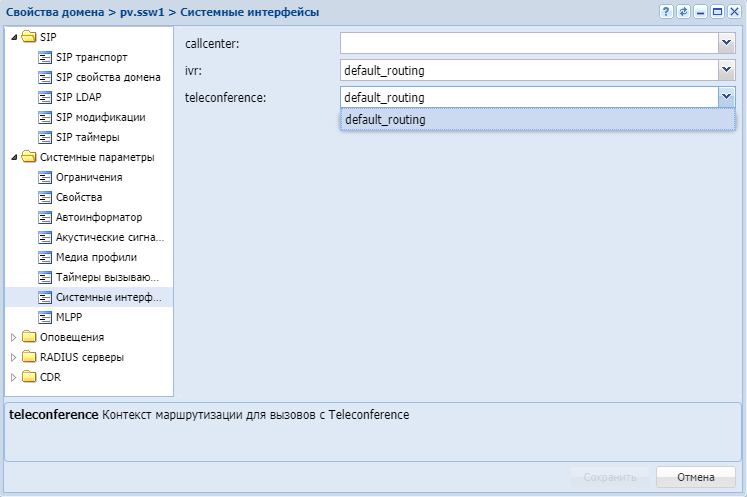Collapse the SIP tree node
747x497 pixels.
coord(14,37)
